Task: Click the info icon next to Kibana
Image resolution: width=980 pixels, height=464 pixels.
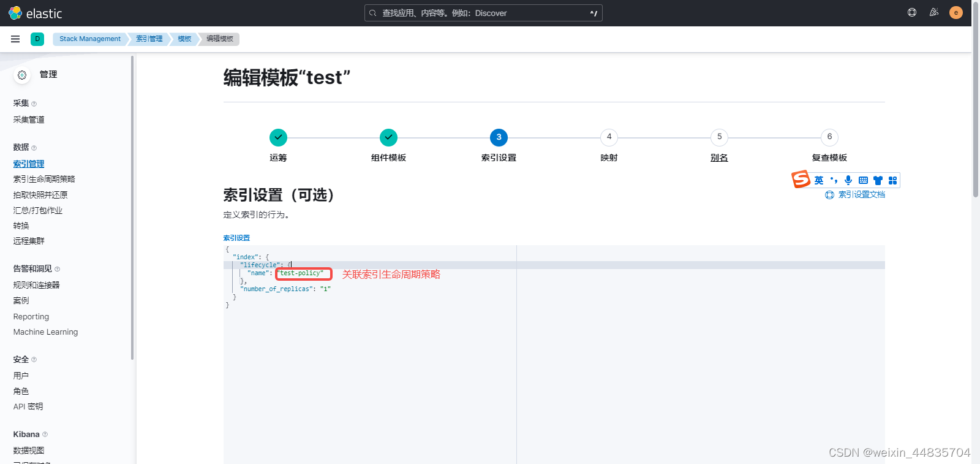Action: click(x=45, y=435)
